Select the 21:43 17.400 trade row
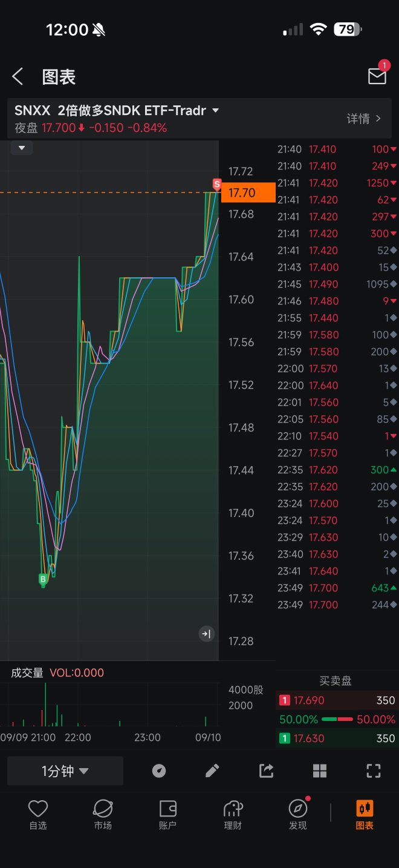This screenshot has width=399, height=868. pos(337,267)
